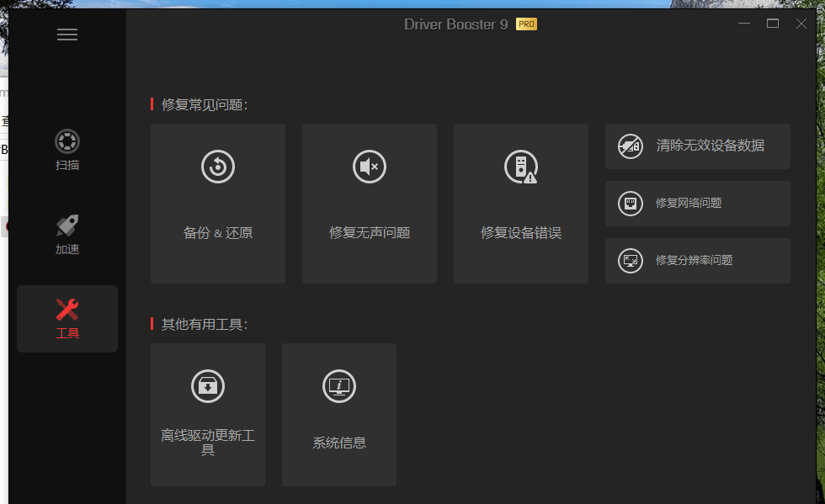
Task: Open the 备份 & 还原 tile label
Action: pyautogui.click(x=218, y=232)
